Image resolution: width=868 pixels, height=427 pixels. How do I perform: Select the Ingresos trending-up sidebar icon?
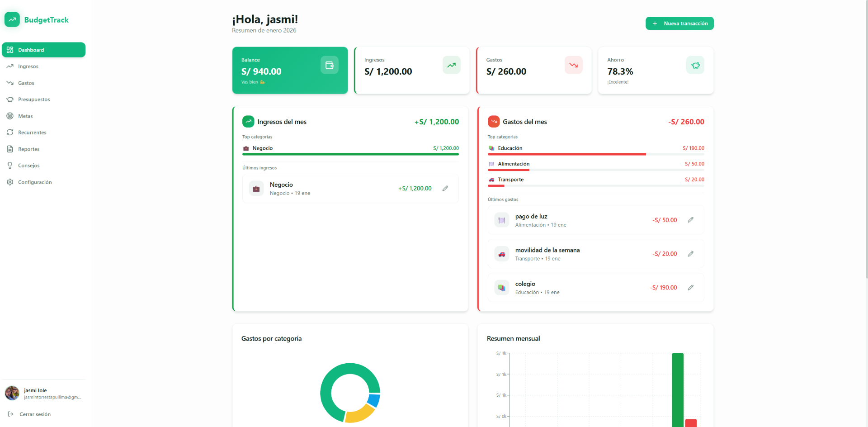(x=10, y=66)
